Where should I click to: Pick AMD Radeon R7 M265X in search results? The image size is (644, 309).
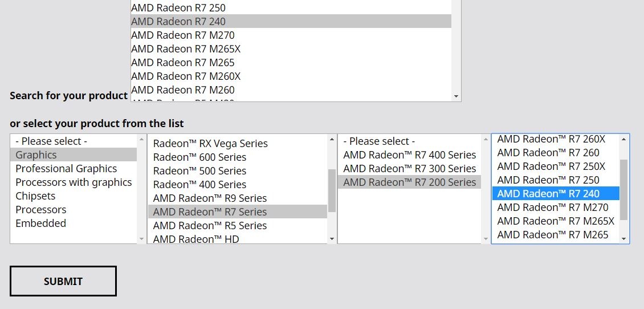click(186, 49)
